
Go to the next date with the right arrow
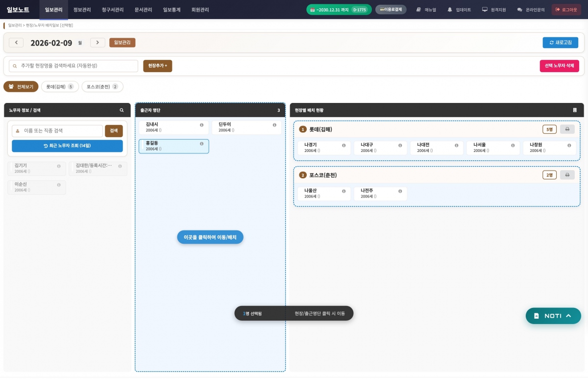[x=98, y=43]
